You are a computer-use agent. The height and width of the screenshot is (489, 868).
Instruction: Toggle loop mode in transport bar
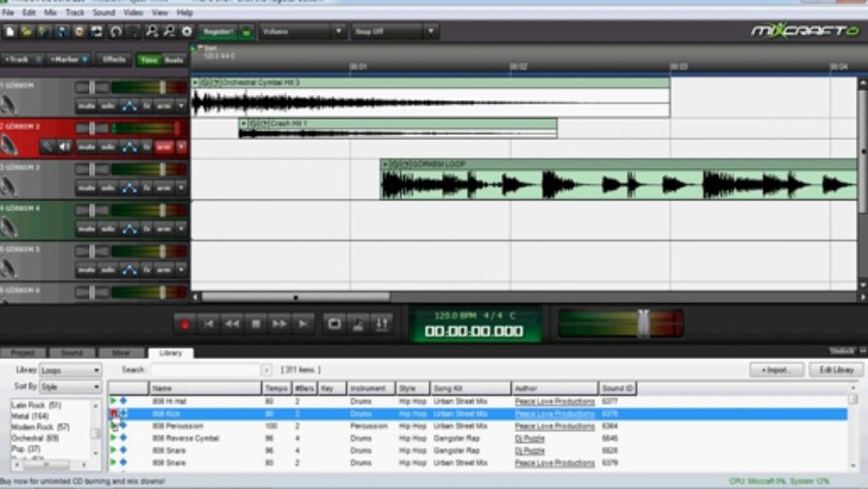(x=334, y=324)
